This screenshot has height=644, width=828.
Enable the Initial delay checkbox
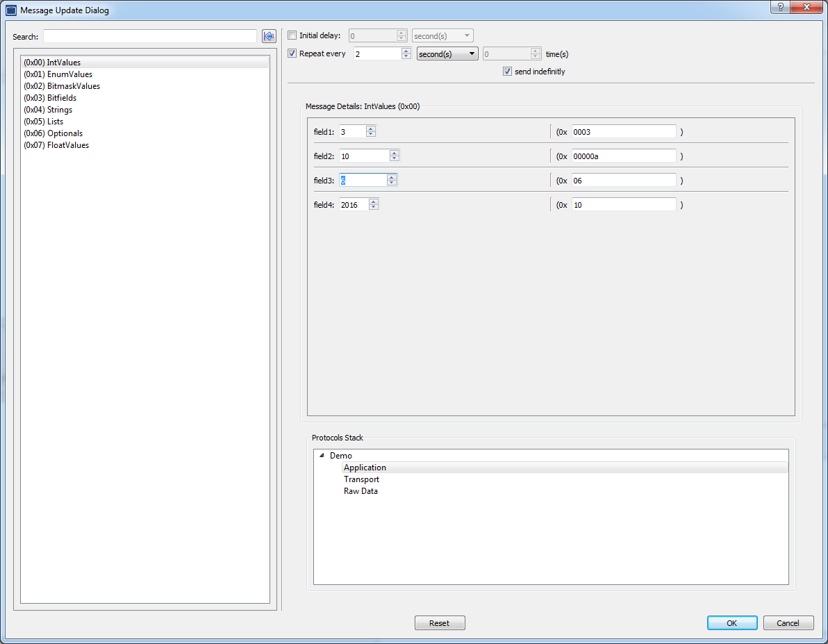point(292,35)
